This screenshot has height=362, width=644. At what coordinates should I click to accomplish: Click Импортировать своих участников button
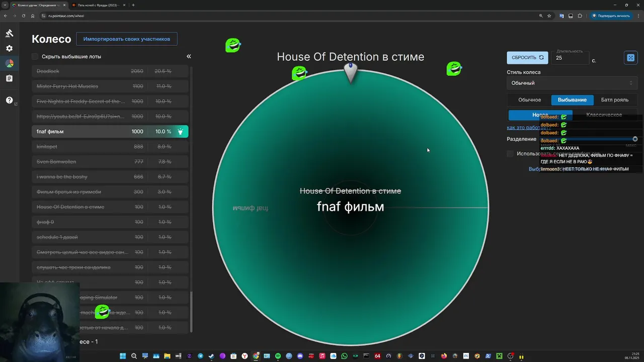pos(127,39)
